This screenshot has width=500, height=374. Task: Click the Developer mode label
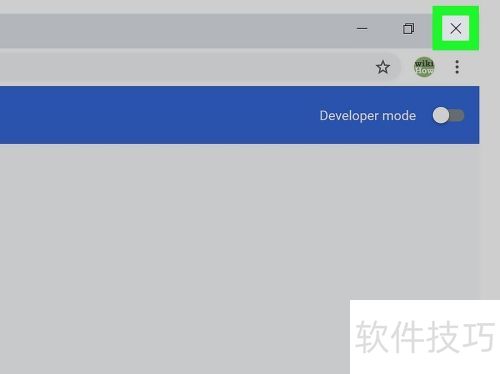(368, 116)
